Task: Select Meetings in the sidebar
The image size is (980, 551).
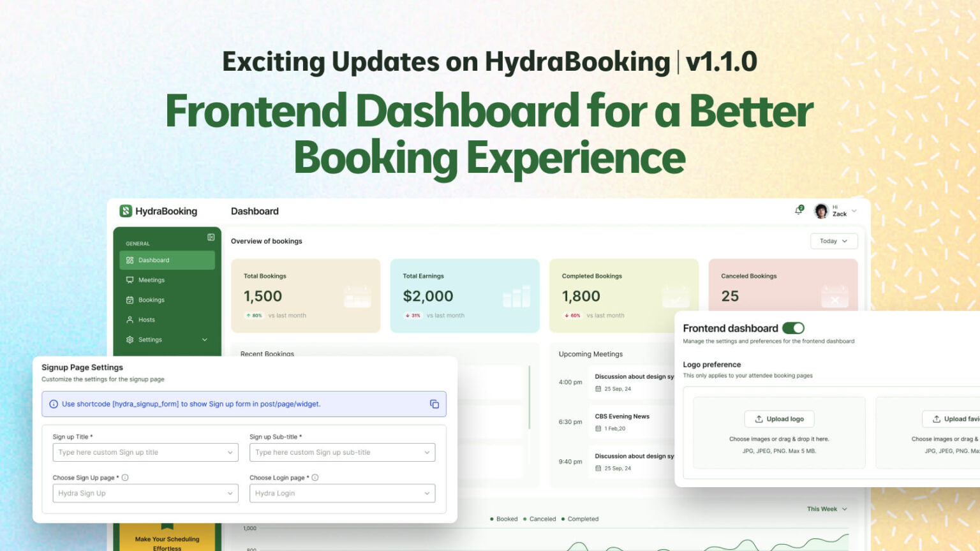Action: [x=151, y=279]
